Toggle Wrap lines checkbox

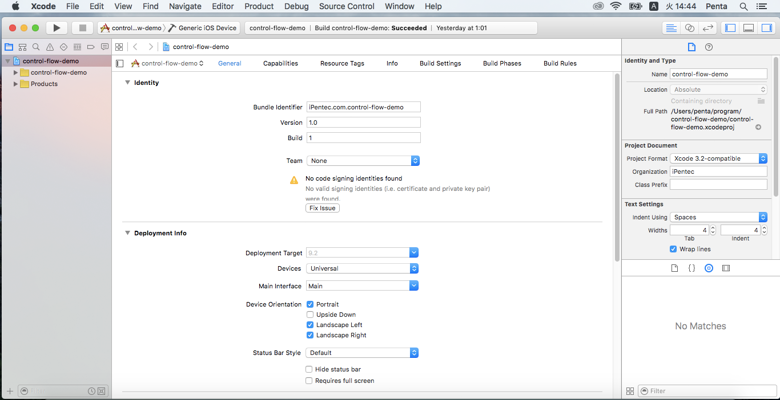tap(673, 249)
